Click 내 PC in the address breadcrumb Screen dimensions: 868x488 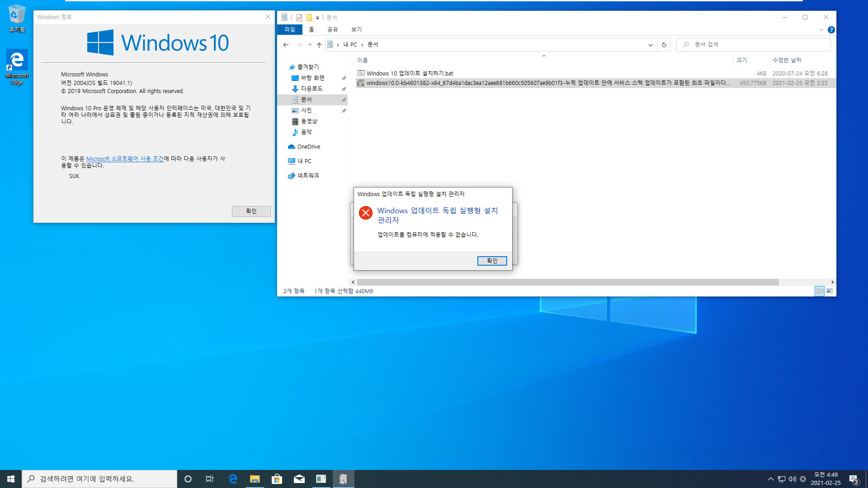tap(350, 45)
